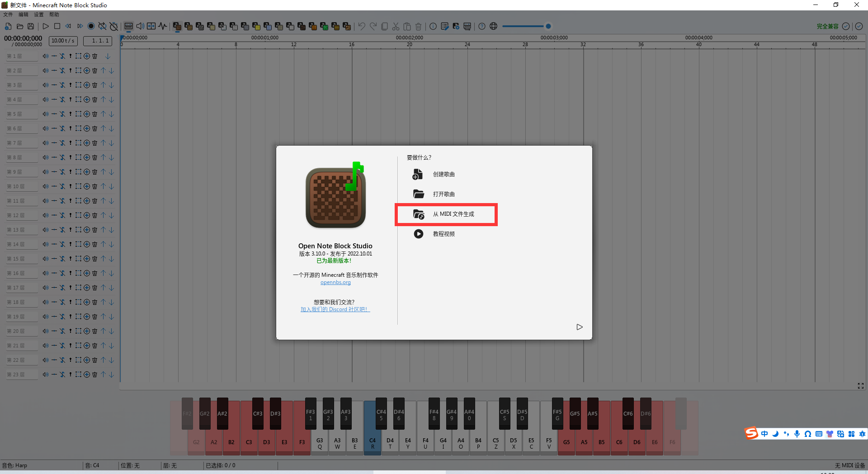Click the F#4 black piano key
Image resolution: width=868 pixels, height=474 pixels.
pos(434,414)
